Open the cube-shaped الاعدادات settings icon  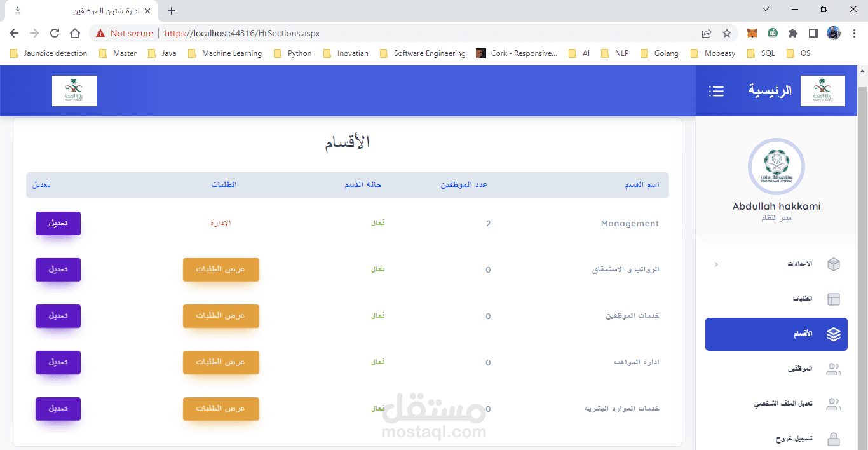click(833, 264)
